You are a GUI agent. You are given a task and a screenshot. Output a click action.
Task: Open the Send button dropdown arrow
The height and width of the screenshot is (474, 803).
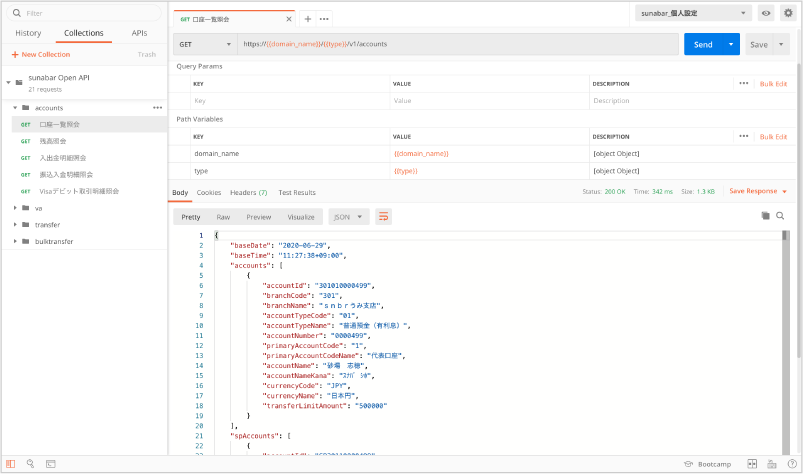(x=731, y=45)
